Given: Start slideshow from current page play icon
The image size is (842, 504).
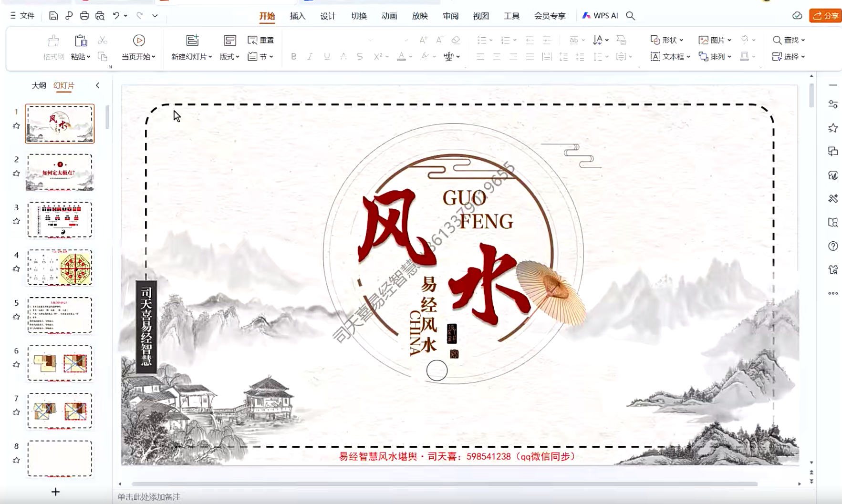Looking at the screenshot, I should click(x=139, y=41).
